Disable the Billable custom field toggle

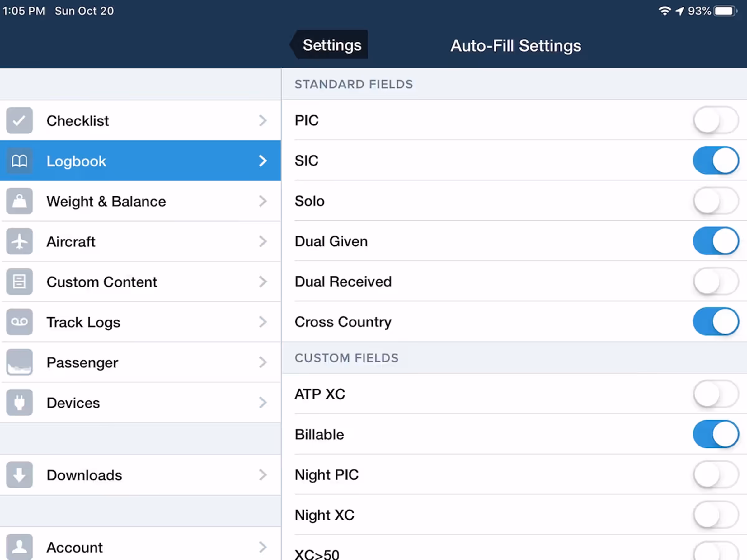click(x=716, y=434)
